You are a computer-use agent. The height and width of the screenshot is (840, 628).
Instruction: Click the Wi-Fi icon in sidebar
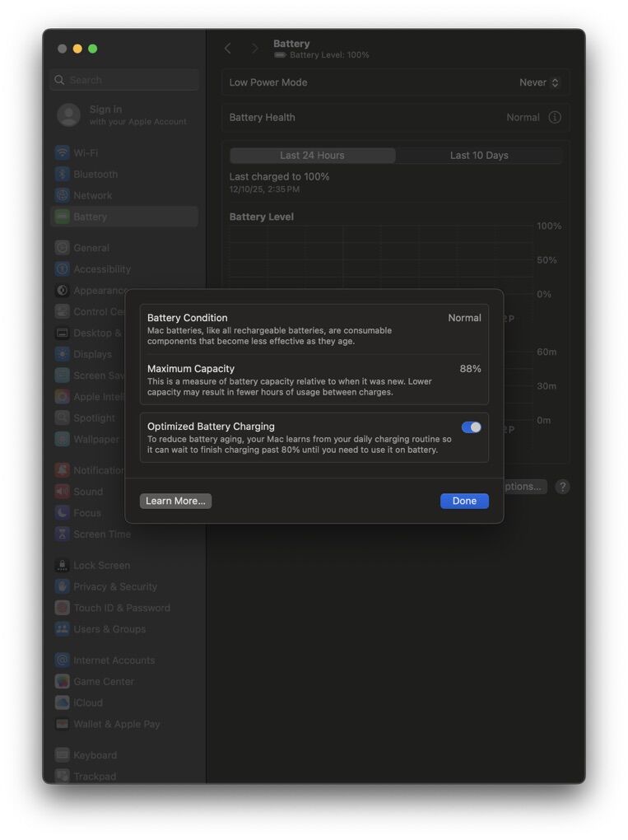(63, 153)
